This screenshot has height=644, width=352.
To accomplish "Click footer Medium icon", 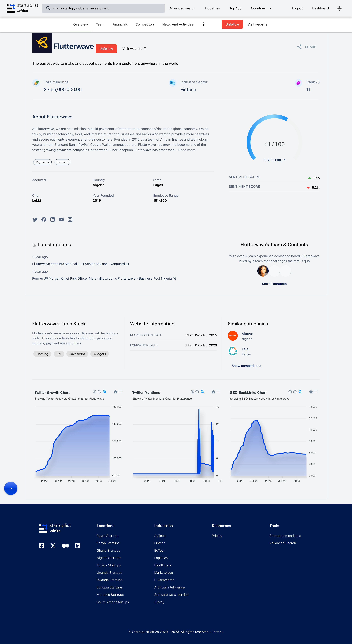I will point(65,546).
